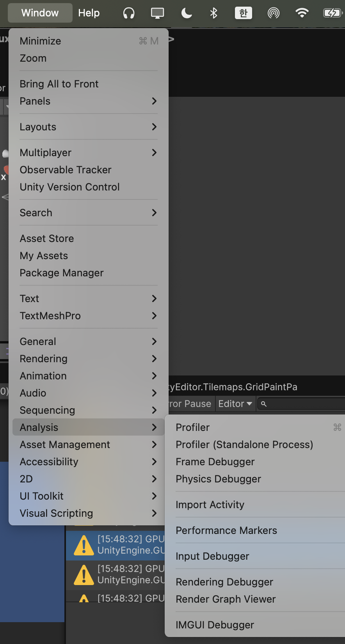
Task: Toggle Error Pause in the Console toolbar
Action: coord(191,404)
